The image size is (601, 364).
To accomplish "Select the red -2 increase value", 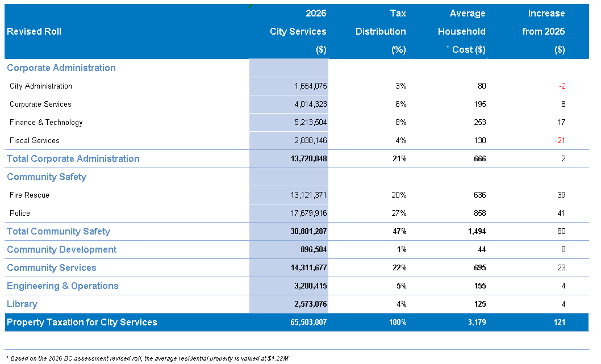I will (562, 86).
